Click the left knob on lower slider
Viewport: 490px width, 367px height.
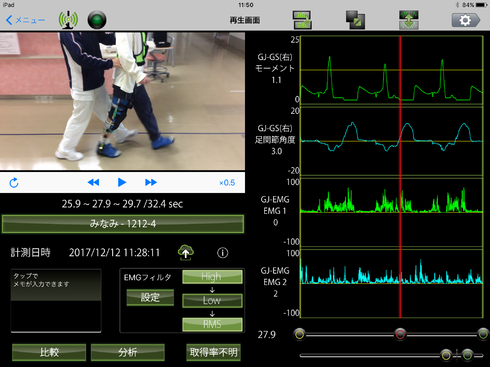pos(446,355)
